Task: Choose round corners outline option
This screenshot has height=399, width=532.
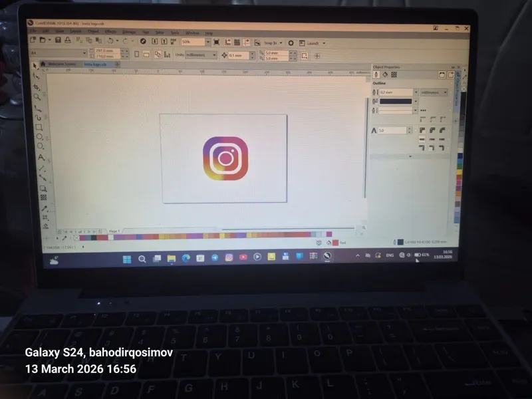Action: click(x=432, y=130)
